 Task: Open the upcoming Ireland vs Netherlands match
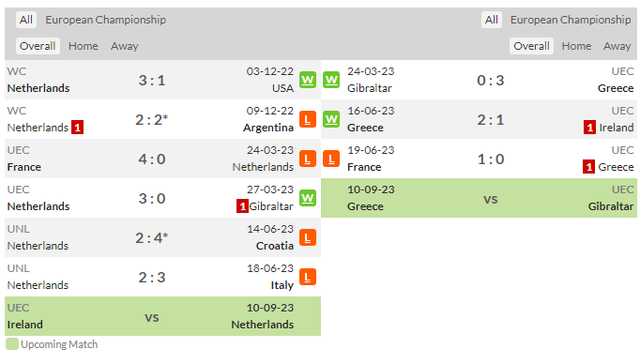tap(163, 316)
